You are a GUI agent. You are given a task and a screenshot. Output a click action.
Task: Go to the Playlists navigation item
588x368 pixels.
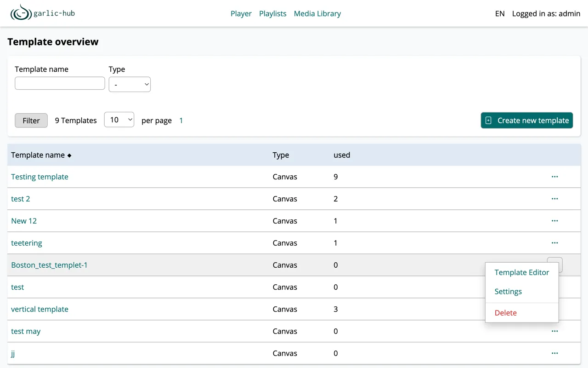[x=273, y=13]
